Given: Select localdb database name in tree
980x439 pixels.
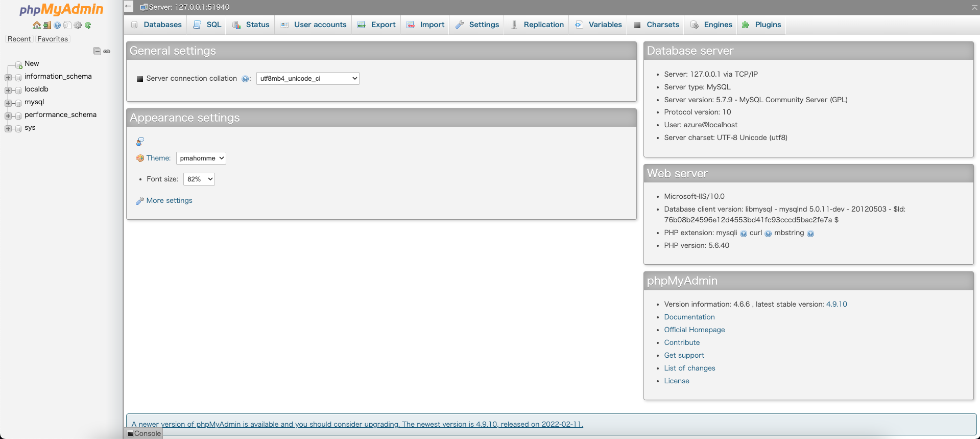Looking at the screenshot, I should coord(36,89).
